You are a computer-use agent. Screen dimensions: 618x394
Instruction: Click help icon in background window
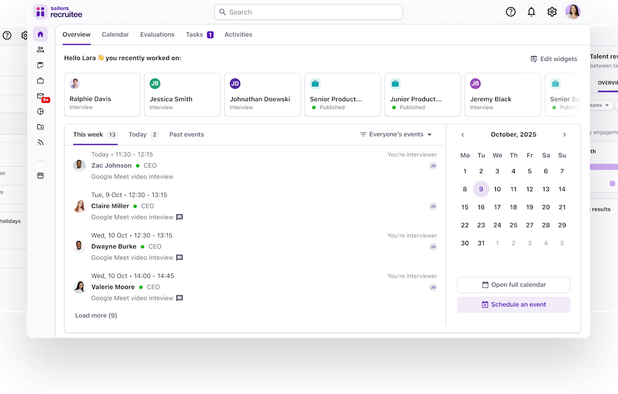tap(7, 35)
